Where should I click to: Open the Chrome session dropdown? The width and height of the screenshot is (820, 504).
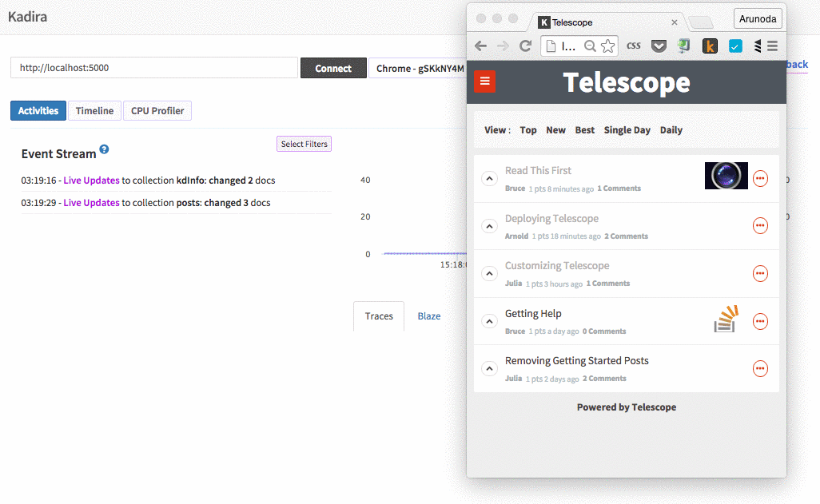[420, 68]
